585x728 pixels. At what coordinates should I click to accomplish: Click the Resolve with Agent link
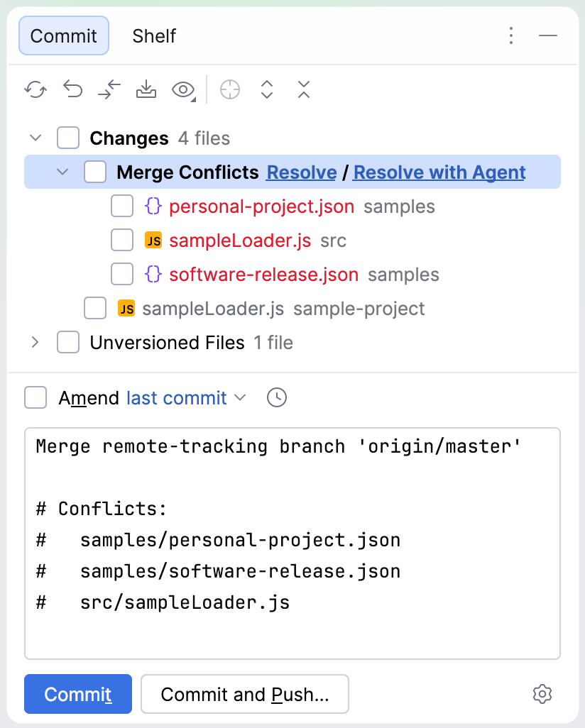[439, 172]
